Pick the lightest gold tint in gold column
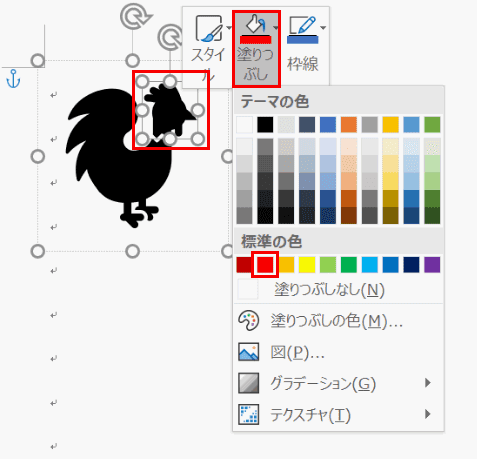The width and height of the screenshot is (477, 459). tap(390, 147)
